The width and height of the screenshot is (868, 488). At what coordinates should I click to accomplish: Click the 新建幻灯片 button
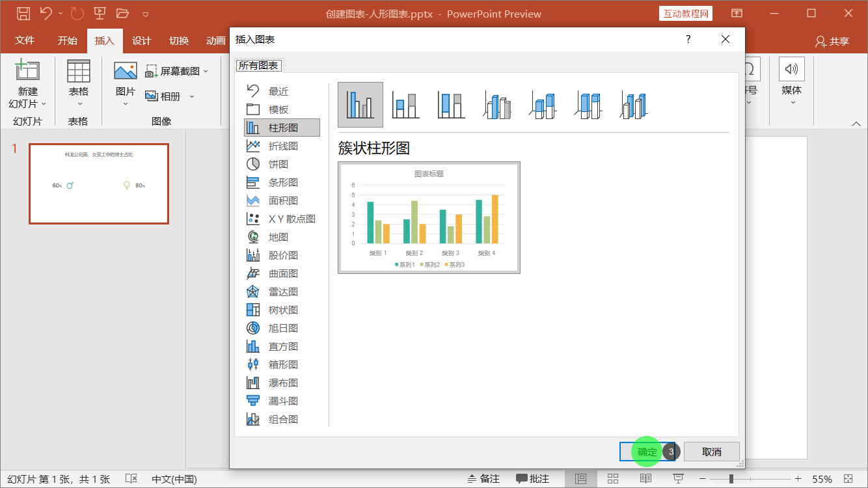click(27, 84)
